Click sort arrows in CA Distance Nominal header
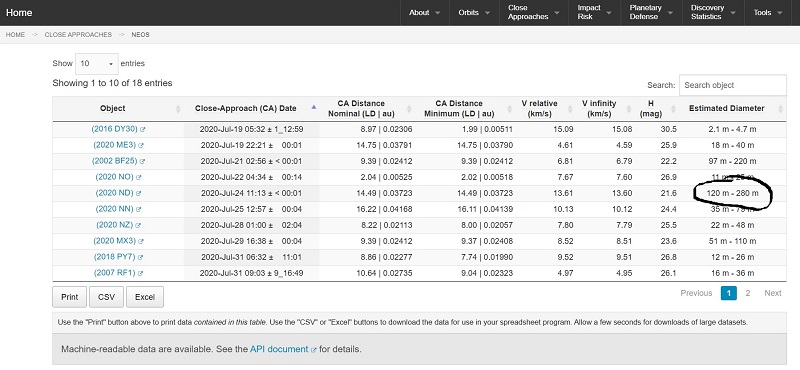 [x=409, y=109]
